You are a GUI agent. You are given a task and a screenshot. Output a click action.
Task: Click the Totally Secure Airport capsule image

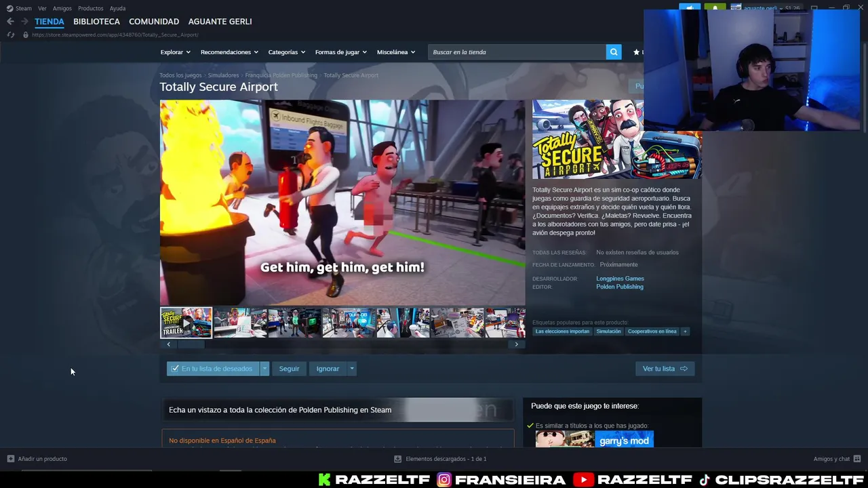616,140
